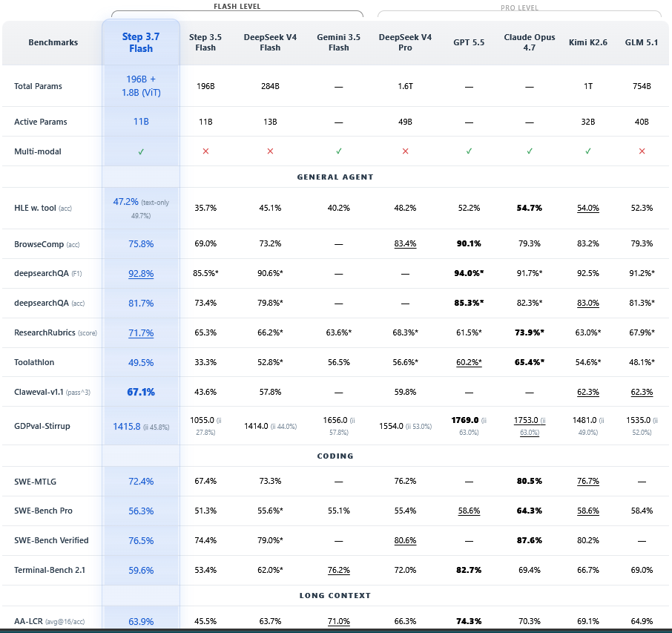Select the Step 3.7 Flash column header

point(141,42)
